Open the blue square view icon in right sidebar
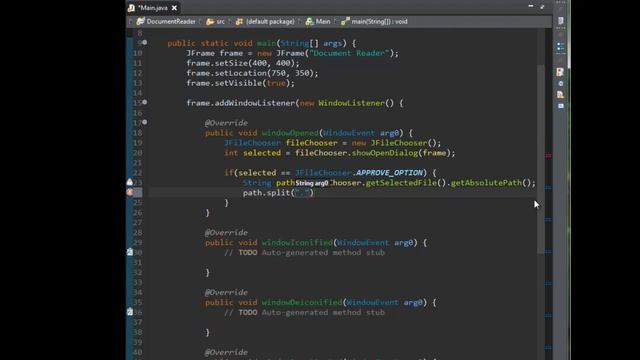The height and width of the screenshot is (360, 640). tap(561, 106)
